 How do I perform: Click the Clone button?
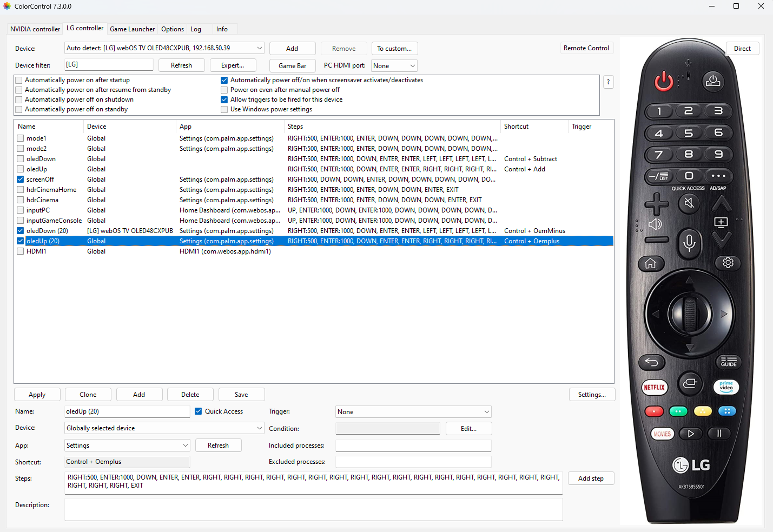coord(88,395)
